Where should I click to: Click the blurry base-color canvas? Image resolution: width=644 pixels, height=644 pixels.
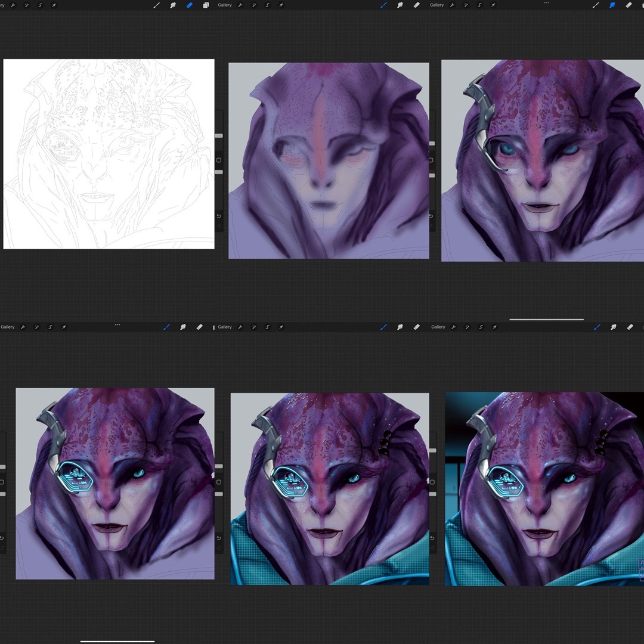tap(329, 160)
